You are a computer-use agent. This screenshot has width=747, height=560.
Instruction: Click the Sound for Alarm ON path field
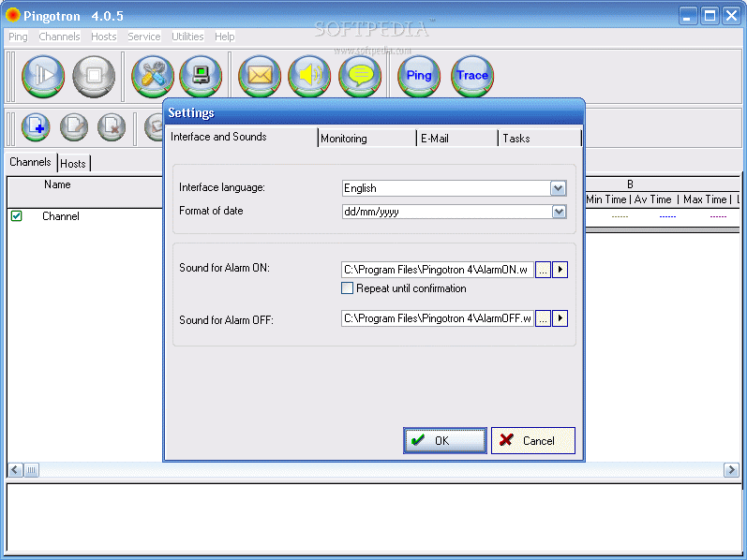pos(438,270)
